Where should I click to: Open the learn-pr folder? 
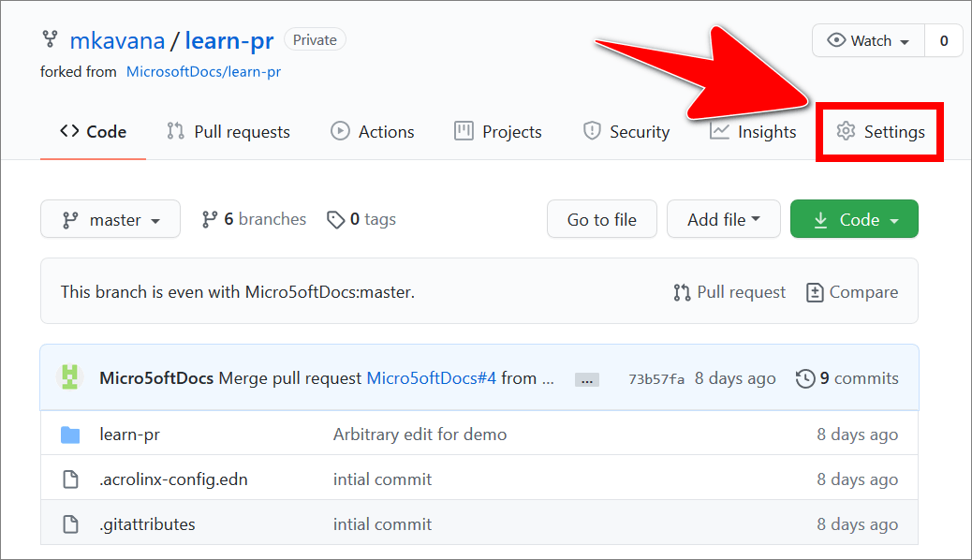pyautogui.click(x=129, y=435)
